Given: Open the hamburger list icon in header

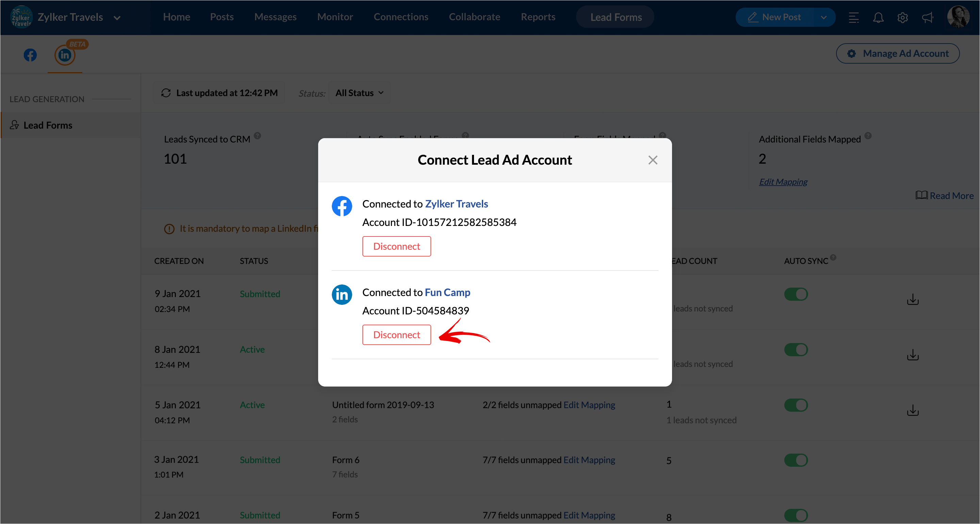Looking at the screenshot, I should (853, 17).
